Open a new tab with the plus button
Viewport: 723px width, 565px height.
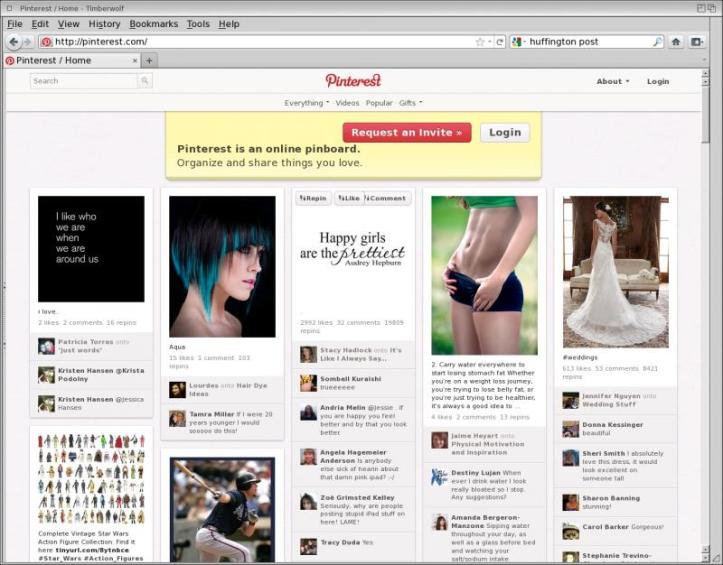click(149, 60)
